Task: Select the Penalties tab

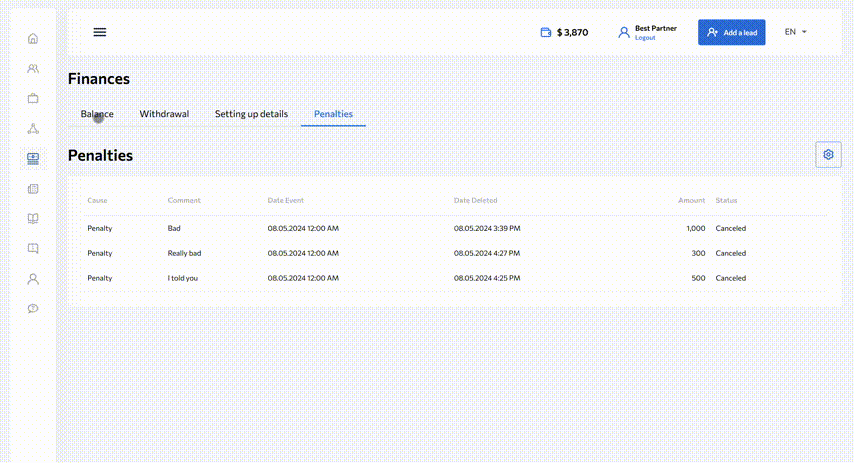Action: click(x=333, y=114)
